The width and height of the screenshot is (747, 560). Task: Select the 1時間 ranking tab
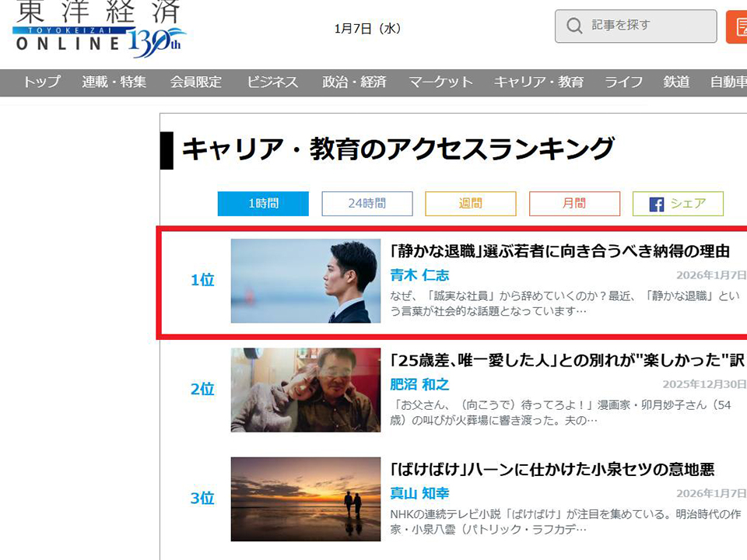[x=263, y=204]
